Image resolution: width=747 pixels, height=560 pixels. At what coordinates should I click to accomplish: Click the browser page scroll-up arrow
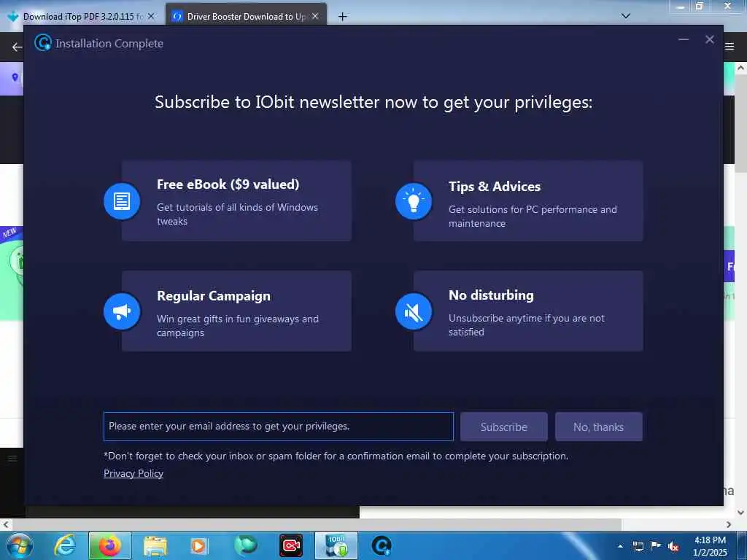tap(741, 68)
